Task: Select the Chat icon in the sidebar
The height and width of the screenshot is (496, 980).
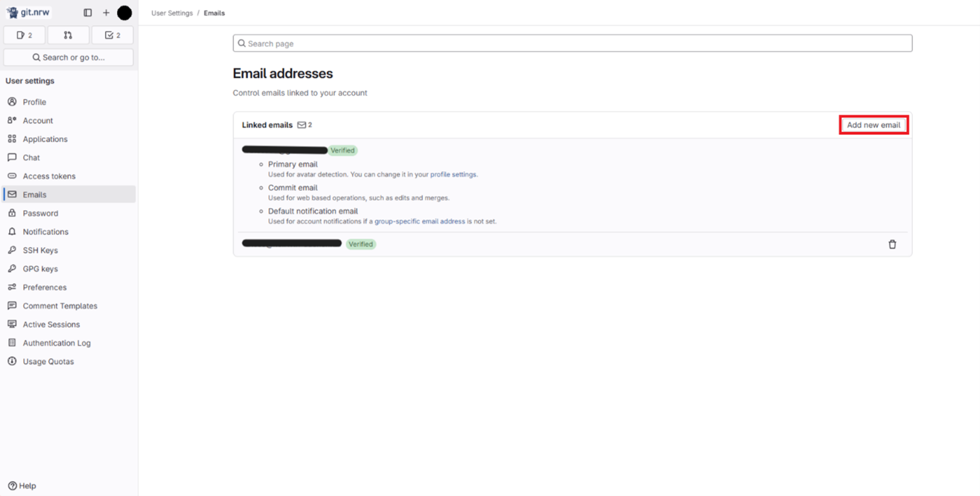Action: (x=12, y=157)
